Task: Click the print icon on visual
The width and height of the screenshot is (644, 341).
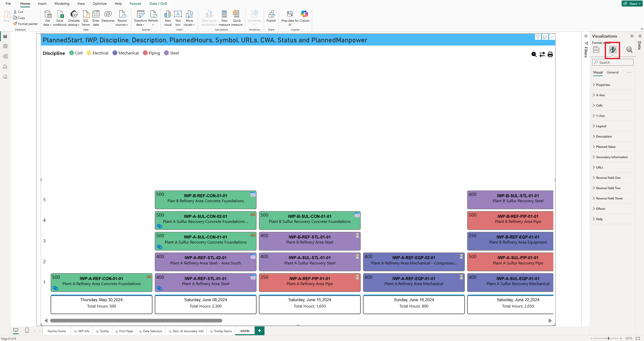Action: tap(550, 54)
